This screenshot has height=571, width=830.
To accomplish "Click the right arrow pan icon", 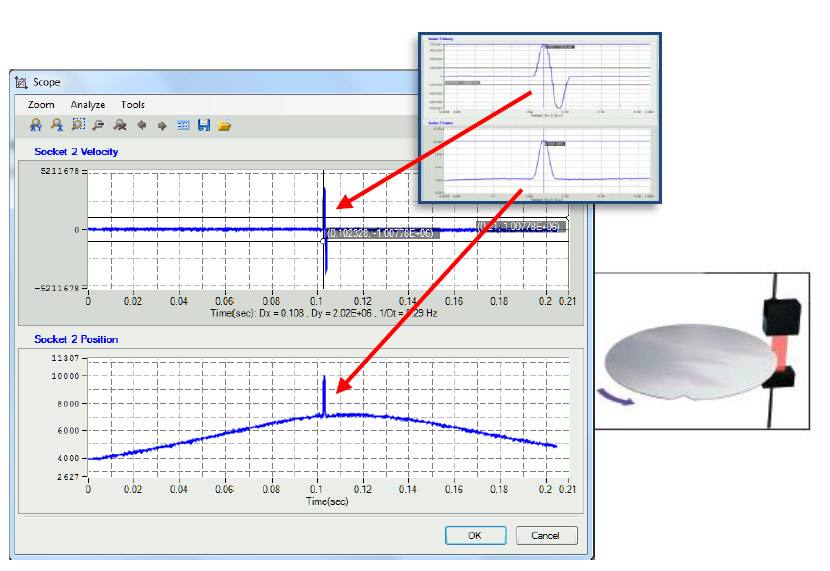I will 161,125.
